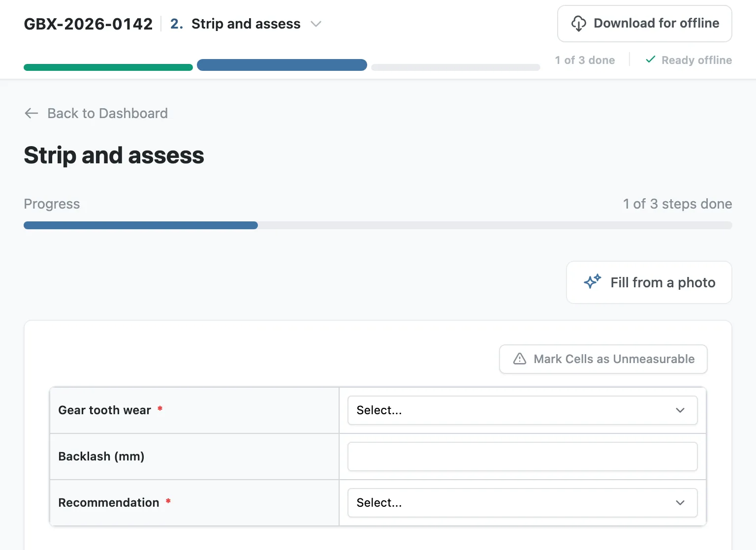The image size is (756, 550).
Task: Expand the step selector chevron
Action: (x=316, y=24)
